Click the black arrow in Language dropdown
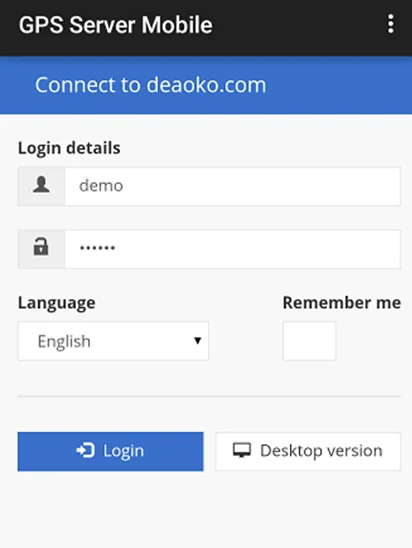Image resolution: width=412 pixels, height=548 pixels. (197, 340)
